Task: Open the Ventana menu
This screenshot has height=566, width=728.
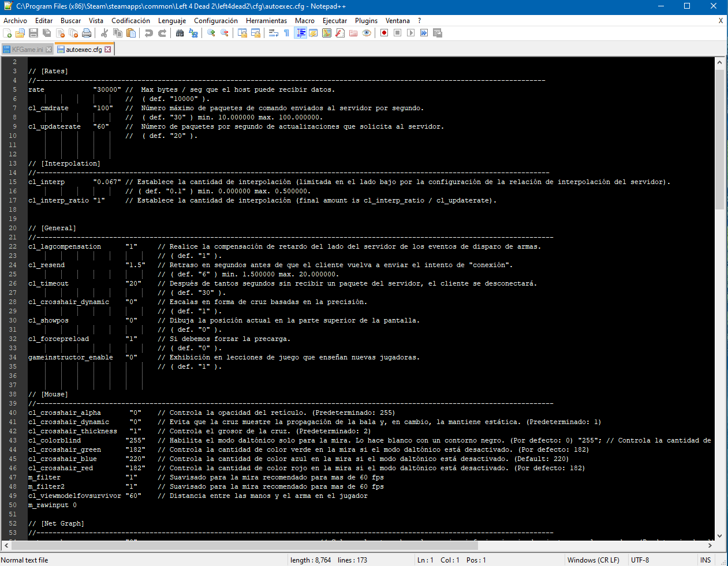Action: (398, 20)
